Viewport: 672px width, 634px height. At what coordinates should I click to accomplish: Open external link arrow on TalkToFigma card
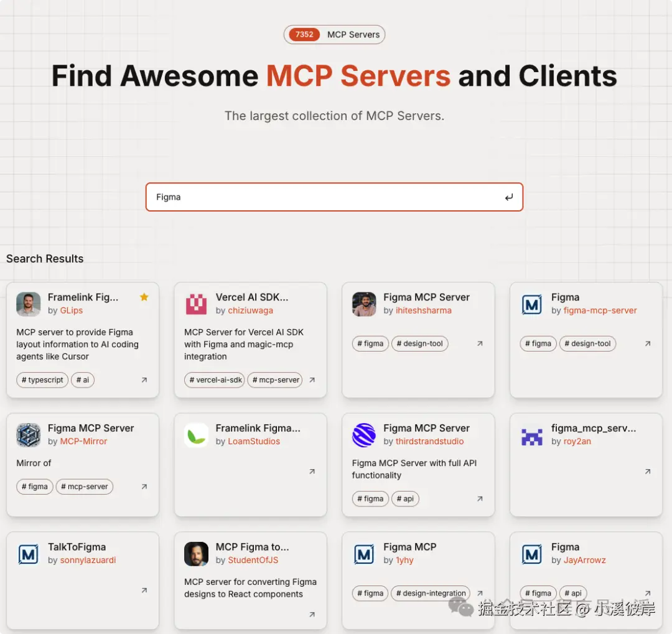[144, 590]
